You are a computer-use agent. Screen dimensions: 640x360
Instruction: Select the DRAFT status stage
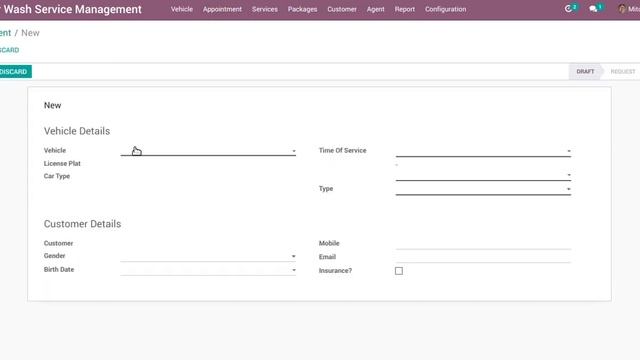585,71
